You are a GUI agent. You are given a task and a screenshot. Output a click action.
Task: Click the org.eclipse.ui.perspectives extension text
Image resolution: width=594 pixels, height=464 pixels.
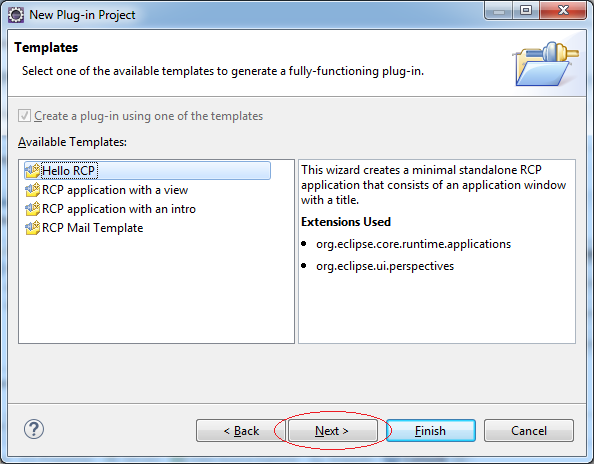[385, 266]
